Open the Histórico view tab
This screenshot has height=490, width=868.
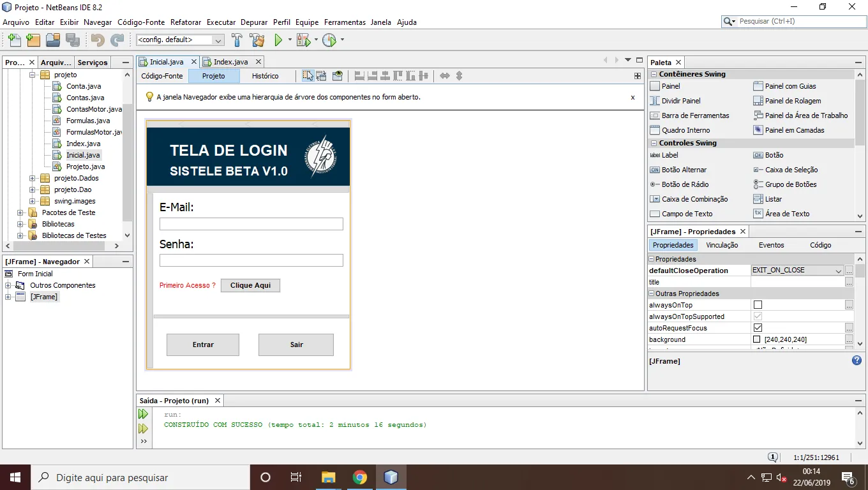[x=265, y=76]
